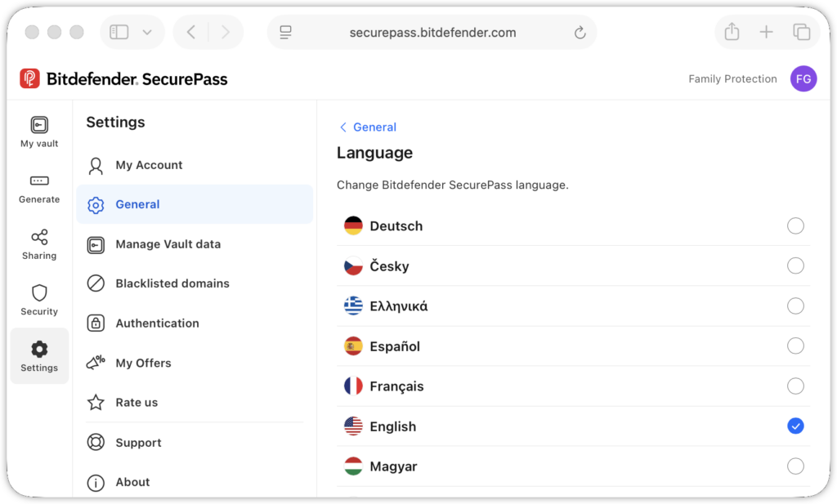Open the Generate password icon

(x=39, y=181)
